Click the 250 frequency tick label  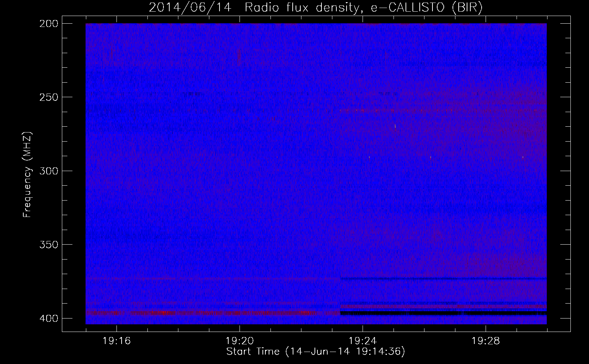click(x=49, y=97)
